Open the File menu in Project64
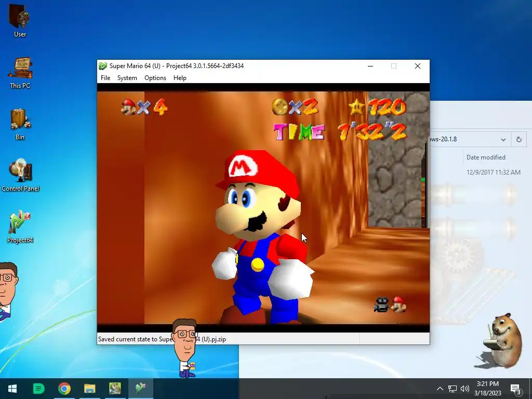 (105, 78)
